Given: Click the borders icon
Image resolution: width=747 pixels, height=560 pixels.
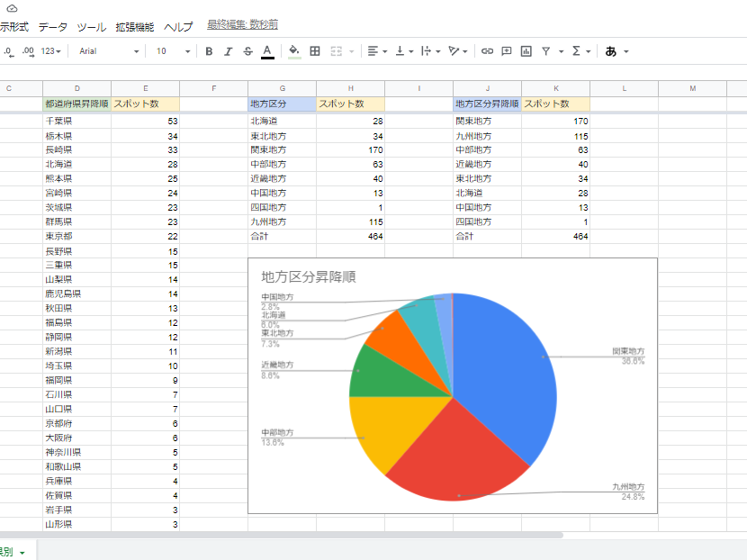Looking at the screenshot, I should pyautogui.click(x=315, y=51).
